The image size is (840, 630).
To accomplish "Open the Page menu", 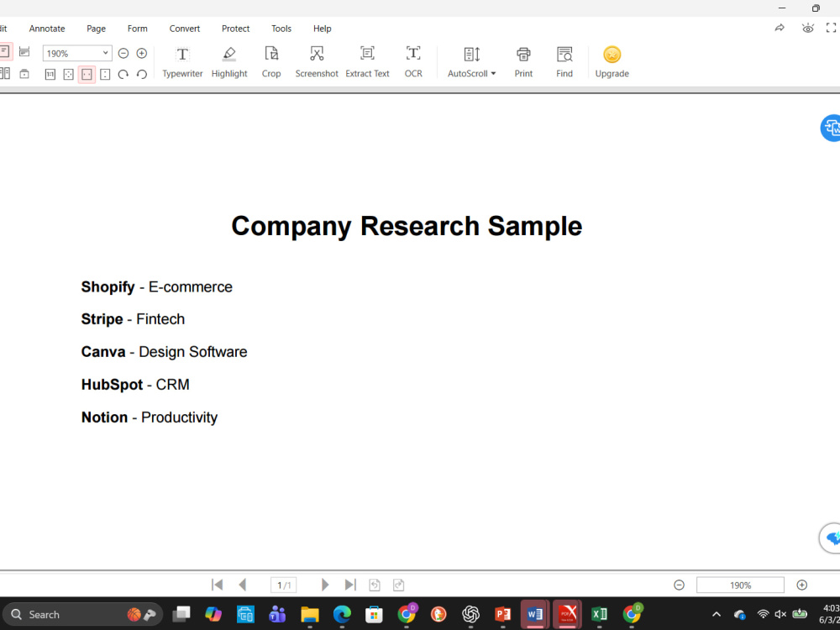I will click(96, 29).
